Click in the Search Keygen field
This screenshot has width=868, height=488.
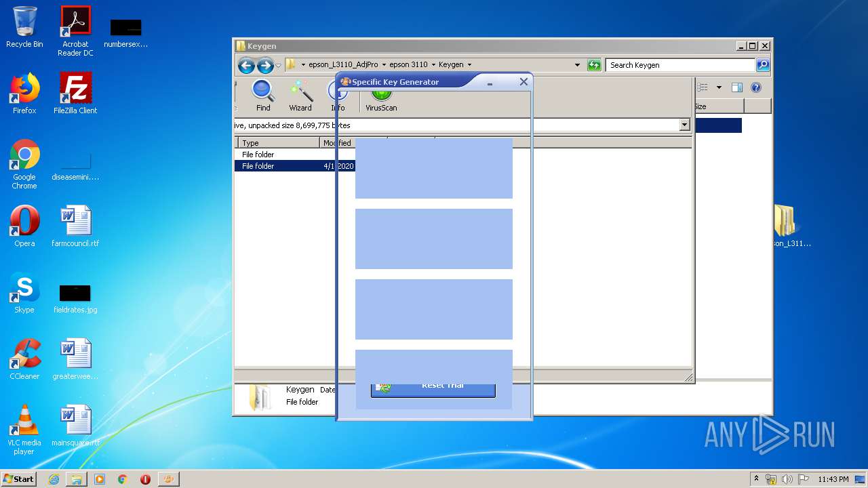click(x=680, y=65)
